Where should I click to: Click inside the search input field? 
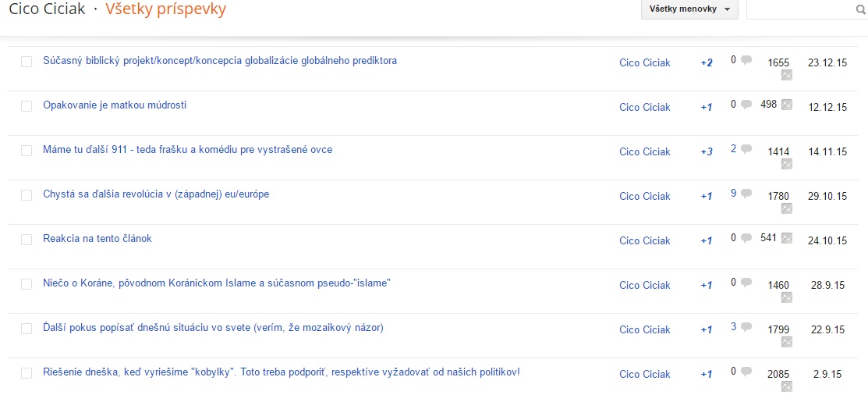[799, 9]
